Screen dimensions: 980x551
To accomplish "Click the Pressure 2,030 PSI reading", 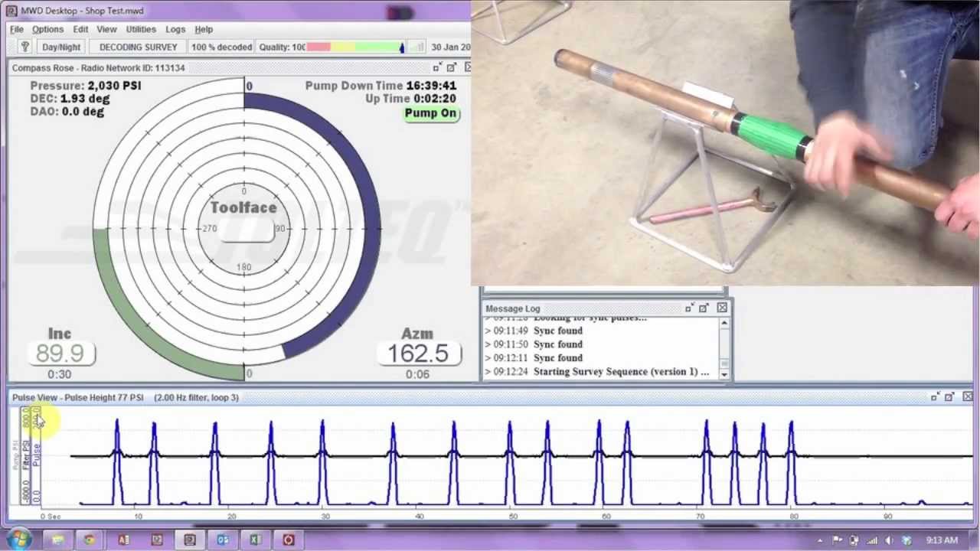I will click(x=86, y=86).
